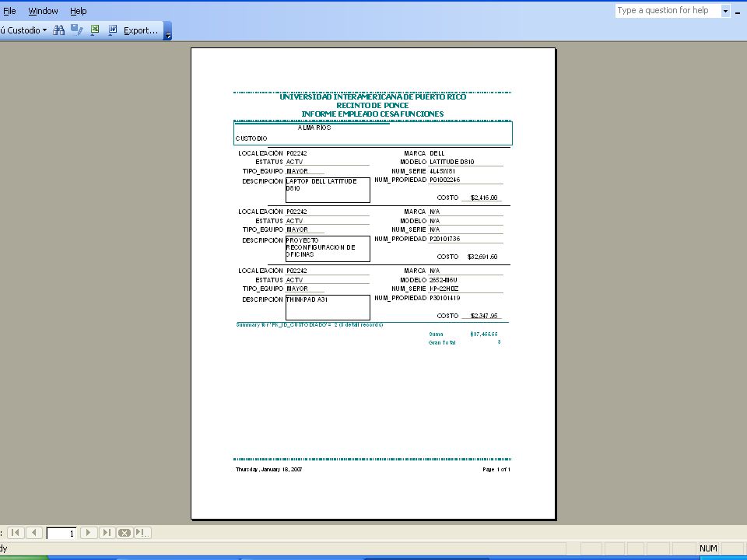The height and width of the screenshot is (560, 747).
Task: Go to next page navigation button
Action: click(x=88, y=532)
